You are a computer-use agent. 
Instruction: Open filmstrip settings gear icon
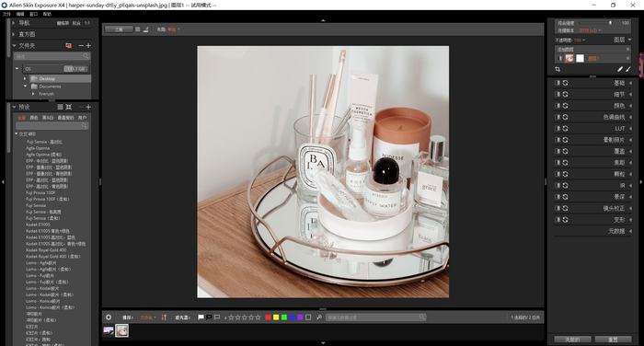pos(109,317)
